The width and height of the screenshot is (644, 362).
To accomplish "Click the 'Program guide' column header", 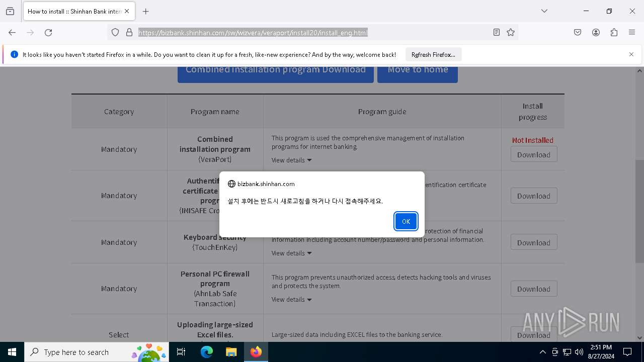I will pos(382,112).
